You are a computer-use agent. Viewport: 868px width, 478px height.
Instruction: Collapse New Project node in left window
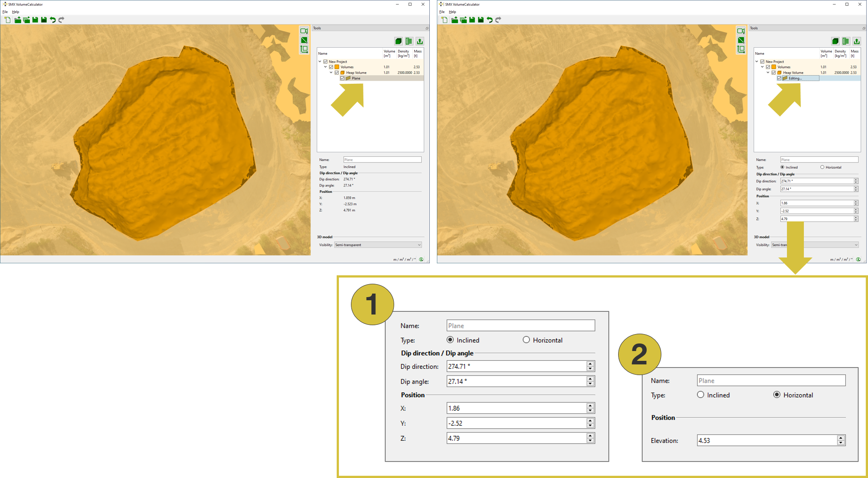click(x=320, y=61)
